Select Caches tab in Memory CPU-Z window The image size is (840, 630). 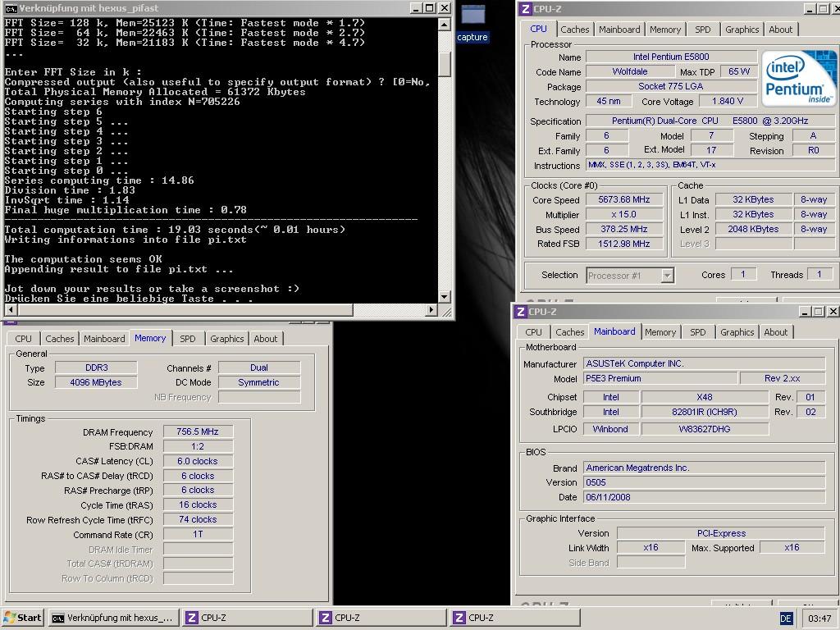pyautogui.click(x=59, y=339)
